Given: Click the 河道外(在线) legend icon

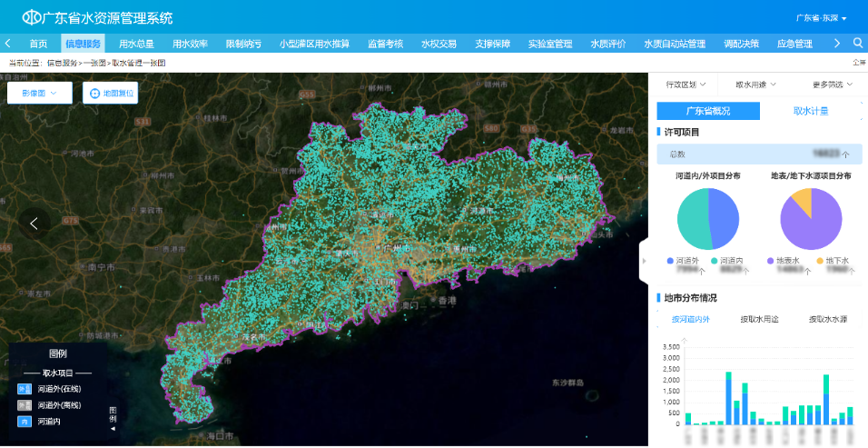Looking at the screenshot, I should (x=25, y=389).
